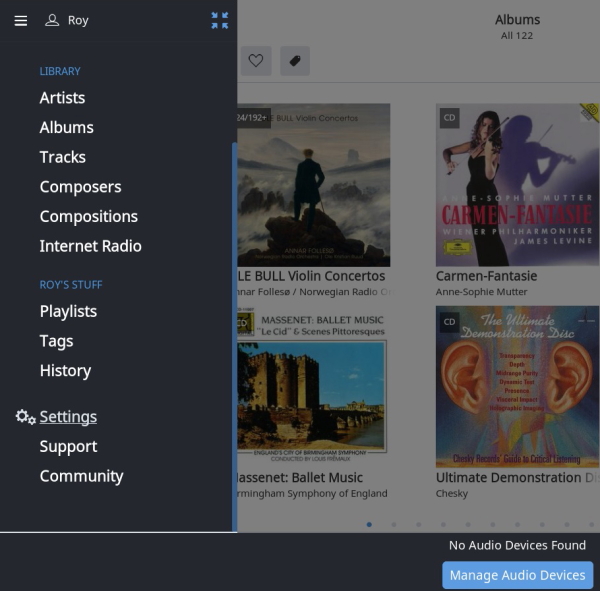600x591 pixels.
Task: Click the Albums page heading
Action: (x=517, y=20)
